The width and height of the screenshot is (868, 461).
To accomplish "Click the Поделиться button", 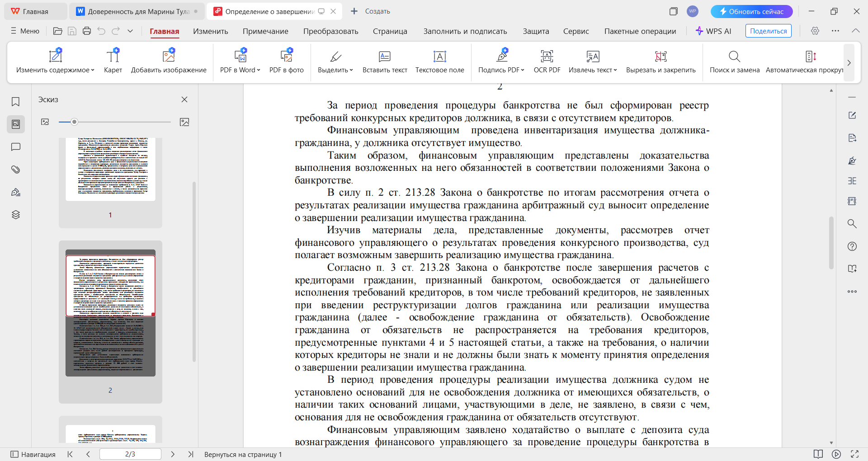I will tap(768, 31).
